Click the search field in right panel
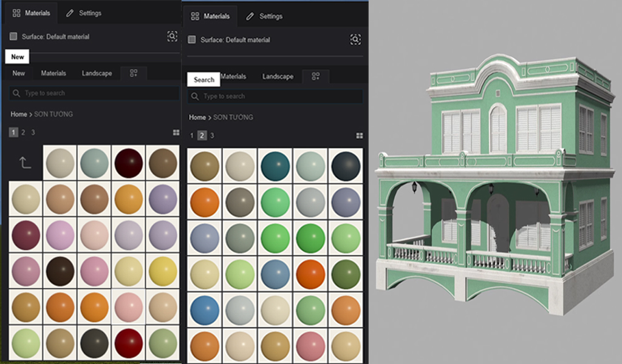Image resolution: width=622 pixels, height=364 pixels. pyautogui.click(x=275, y=96)
